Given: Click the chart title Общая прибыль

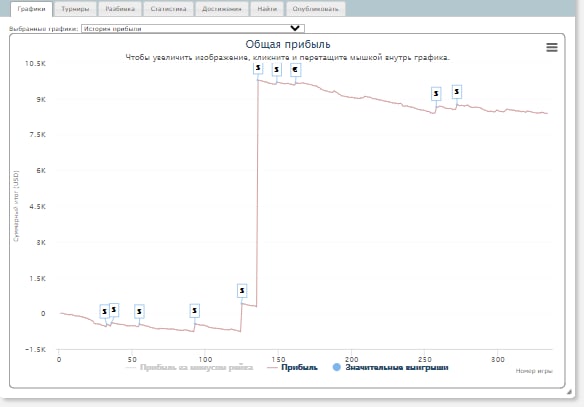Looking at the screenshot, I should click(288, 44).
